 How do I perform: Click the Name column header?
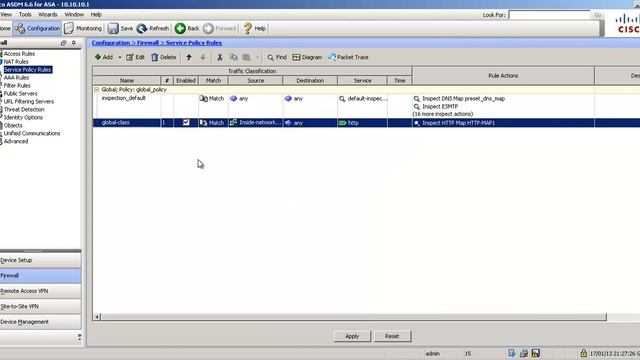click(x=127, y=81)
